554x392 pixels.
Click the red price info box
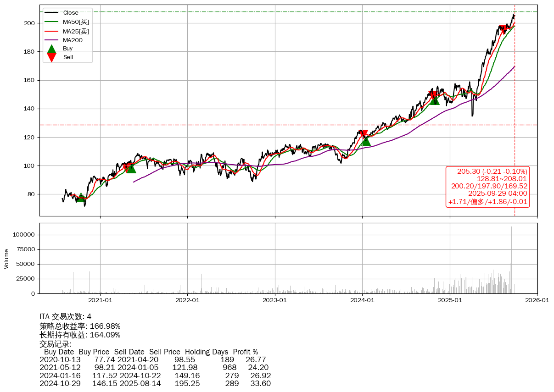pyautogui.click(x=487, y=187)
